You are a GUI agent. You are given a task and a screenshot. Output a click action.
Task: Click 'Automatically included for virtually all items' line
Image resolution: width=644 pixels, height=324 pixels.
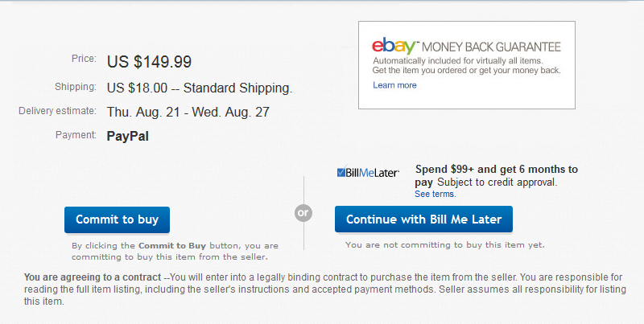coord(458,60)
